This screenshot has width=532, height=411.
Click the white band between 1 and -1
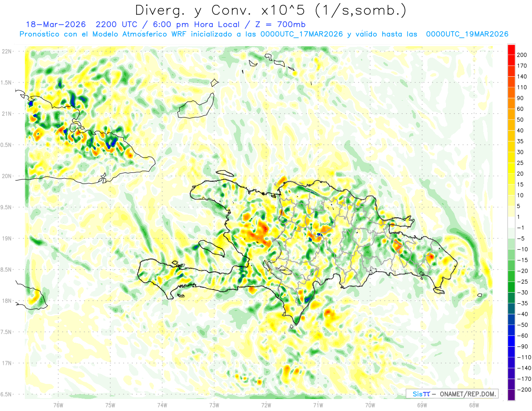coord(511,222)
